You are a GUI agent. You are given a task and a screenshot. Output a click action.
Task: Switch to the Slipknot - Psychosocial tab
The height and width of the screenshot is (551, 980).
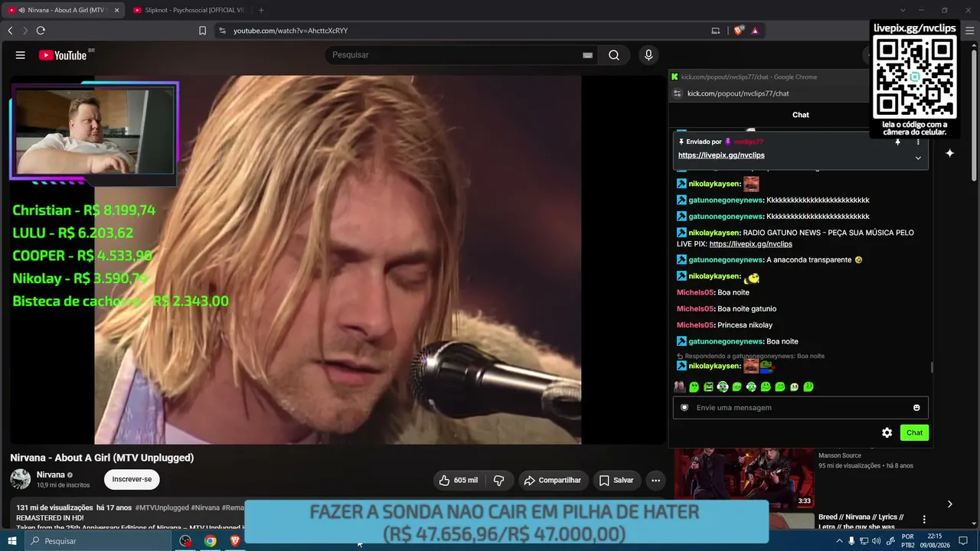[188, 10]
